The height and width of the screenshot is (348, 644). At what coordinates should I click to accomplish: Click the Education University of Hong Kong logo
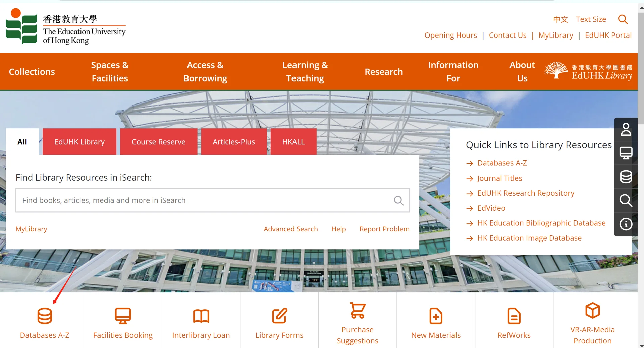coord(66,26)
